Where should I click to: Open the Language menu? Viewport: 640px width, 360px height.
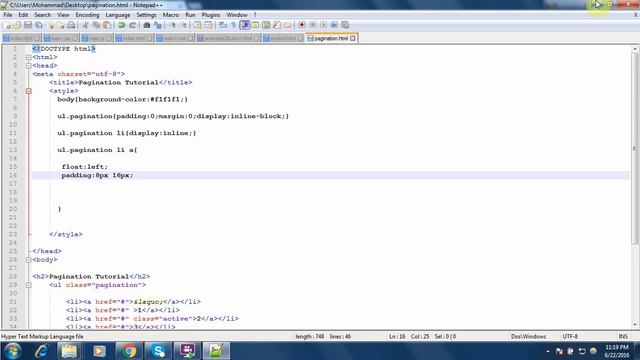(118, 15)
